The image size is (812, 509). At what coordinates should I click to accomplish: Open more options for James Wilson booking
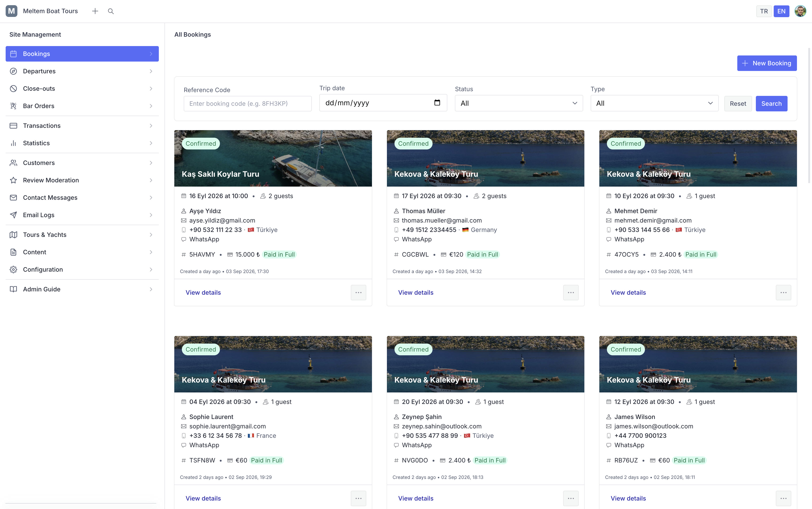pos(783,499)
